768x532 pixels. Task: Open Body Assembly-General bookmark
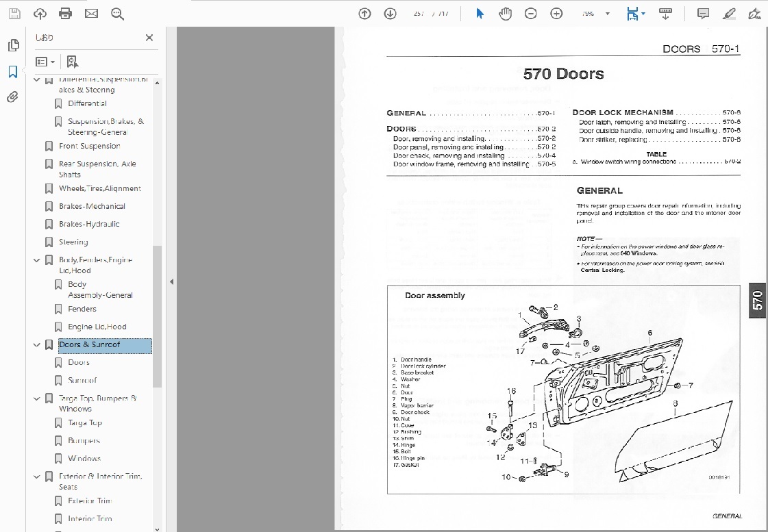point(101,289)
